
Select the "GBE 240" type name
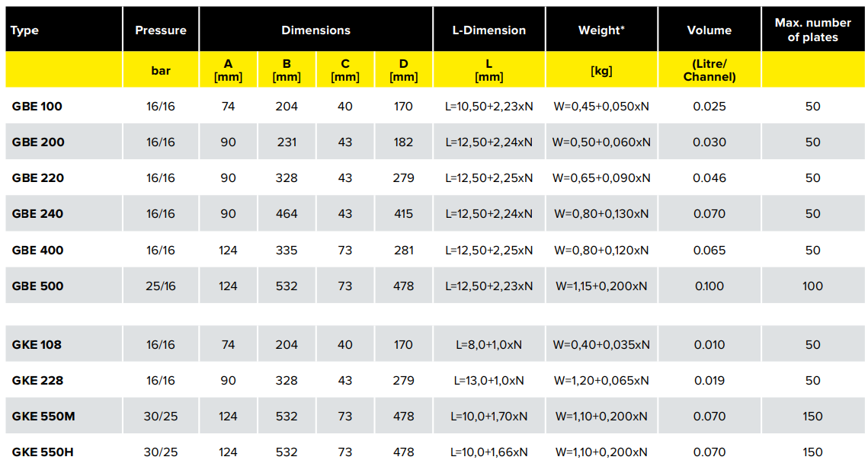(37, 214)
